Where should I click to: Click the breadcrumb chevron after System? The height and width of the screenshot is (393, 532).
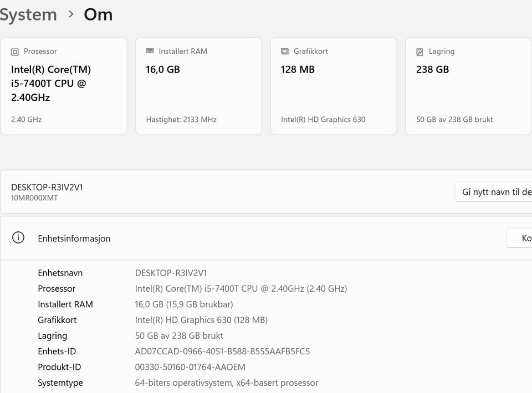71,14
